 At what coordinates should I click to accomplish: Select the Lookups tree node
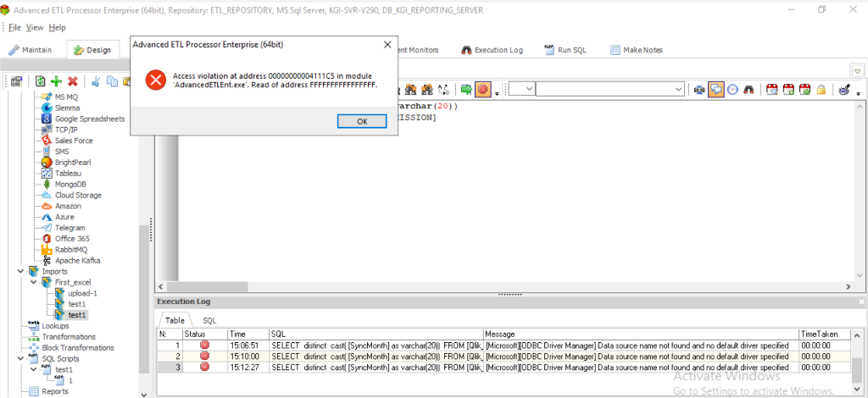point(55,325)
